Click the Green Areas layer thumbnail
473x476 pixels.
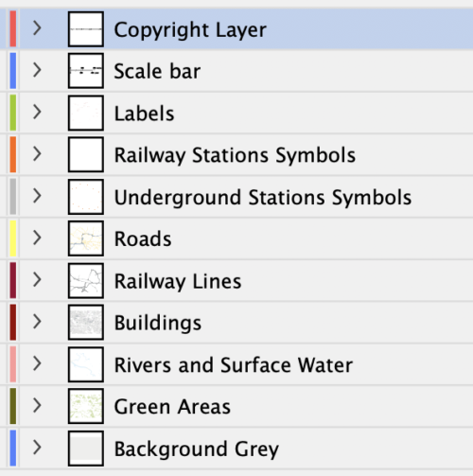86,406
